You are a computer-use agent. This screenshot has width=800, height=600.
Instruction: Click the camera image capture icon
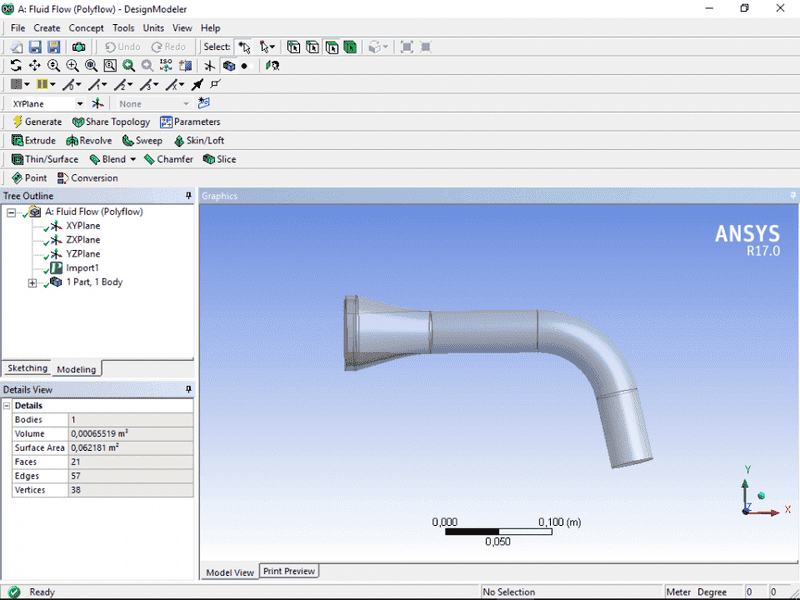78,47
